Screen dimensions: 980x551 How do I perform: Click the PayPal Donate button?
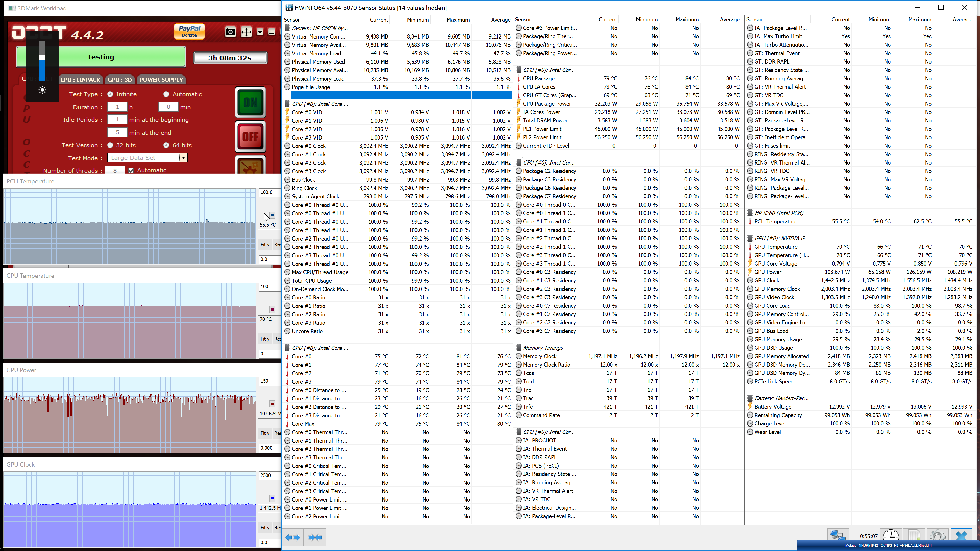click(x=189, y=31)
